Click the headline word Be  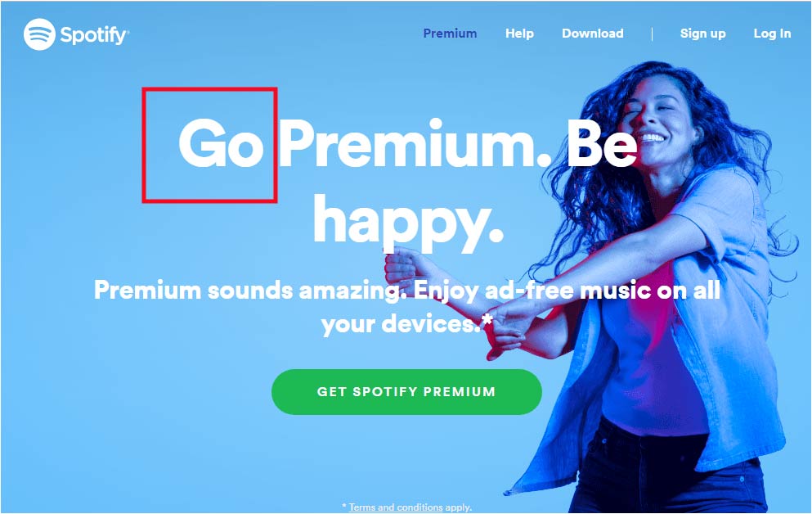(602, 143)
